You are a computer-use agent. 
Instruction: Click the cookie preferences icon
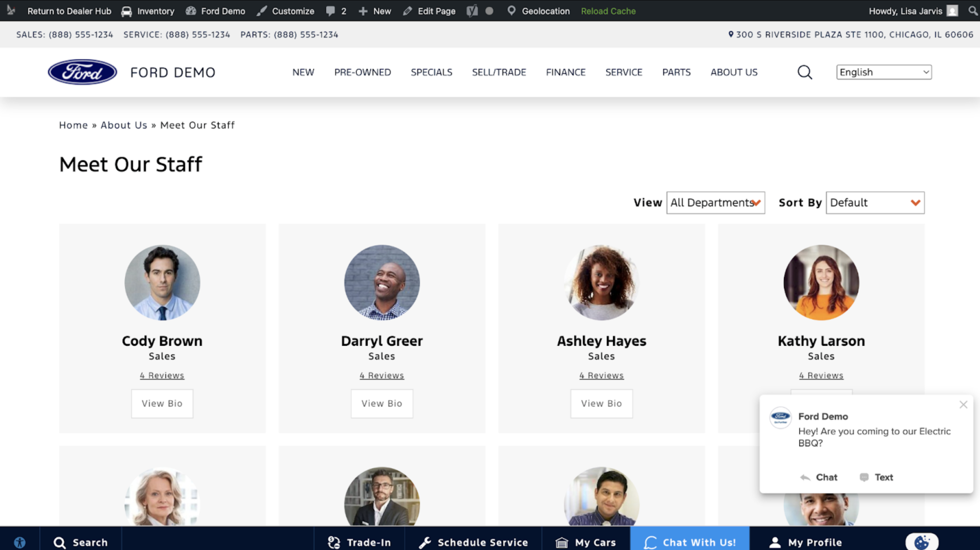pyautogui.click(x=921, y=542)
